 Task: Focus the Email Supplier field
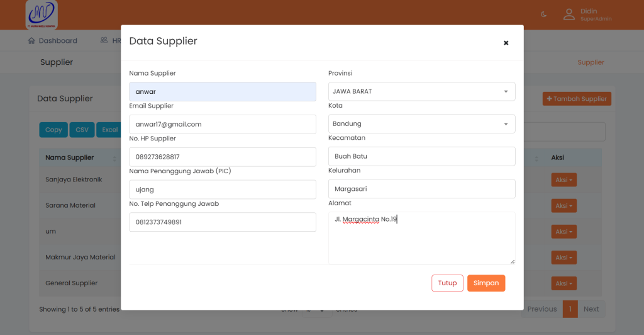coord(222,125)
